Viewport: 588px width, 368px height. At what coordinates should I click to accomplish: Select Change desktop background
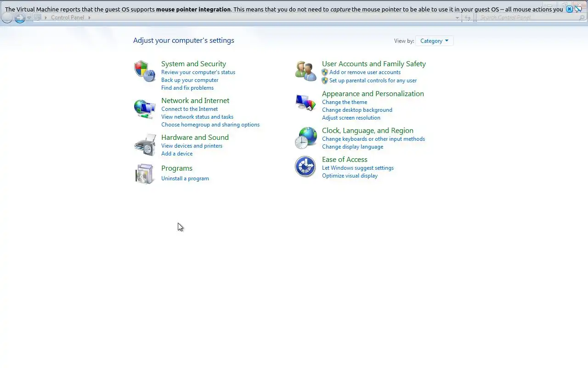point(357,110)
